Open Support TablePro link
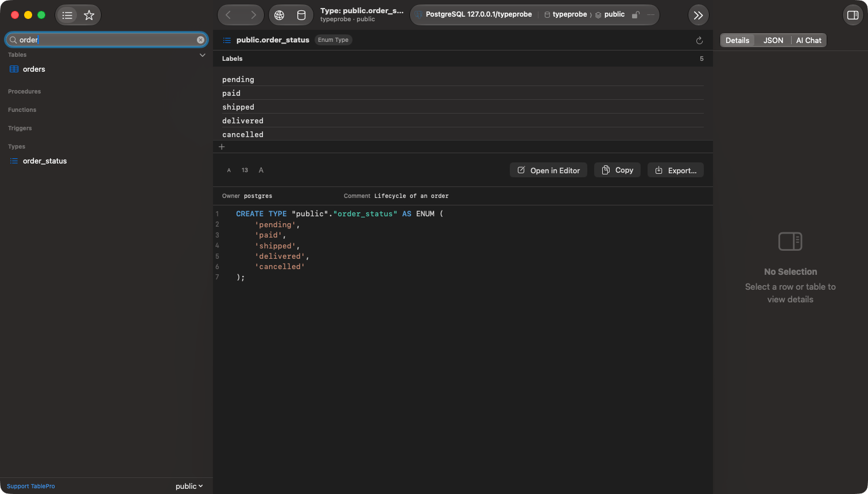Viewport: 868px width, 494px height. click(31, 487)
